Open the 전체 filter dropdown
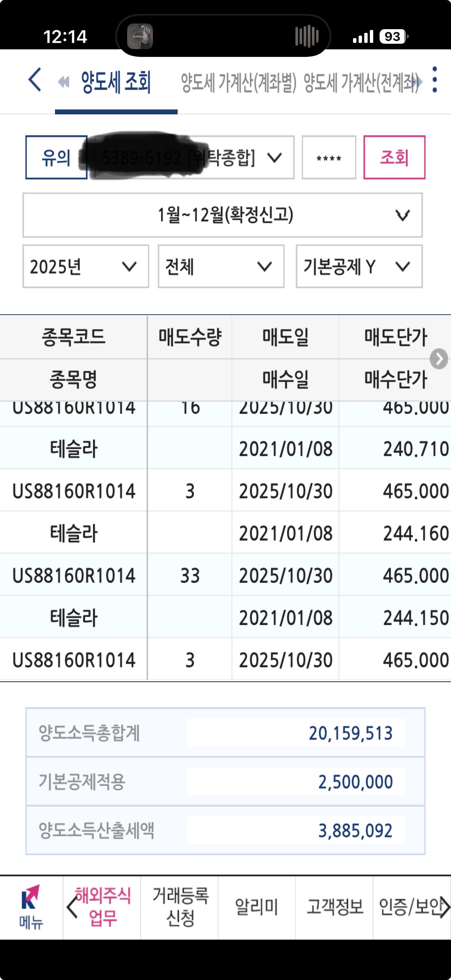 coord(221,266)
